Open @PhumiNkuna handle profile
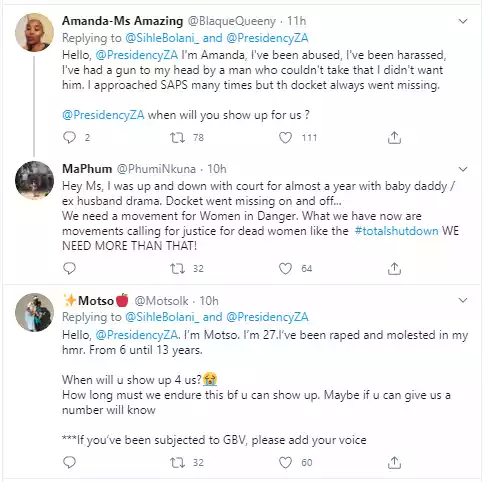 pos(156,169)
